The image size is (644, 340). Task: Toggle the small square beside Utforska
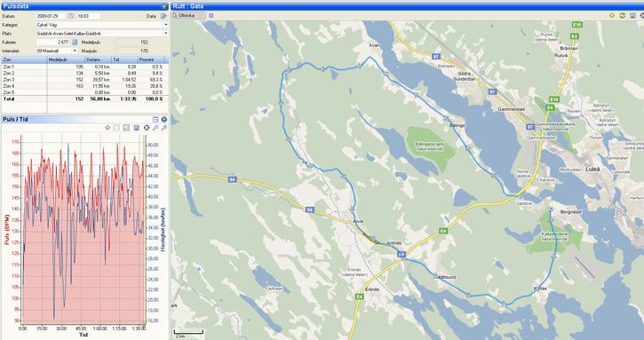pos(211,16)
